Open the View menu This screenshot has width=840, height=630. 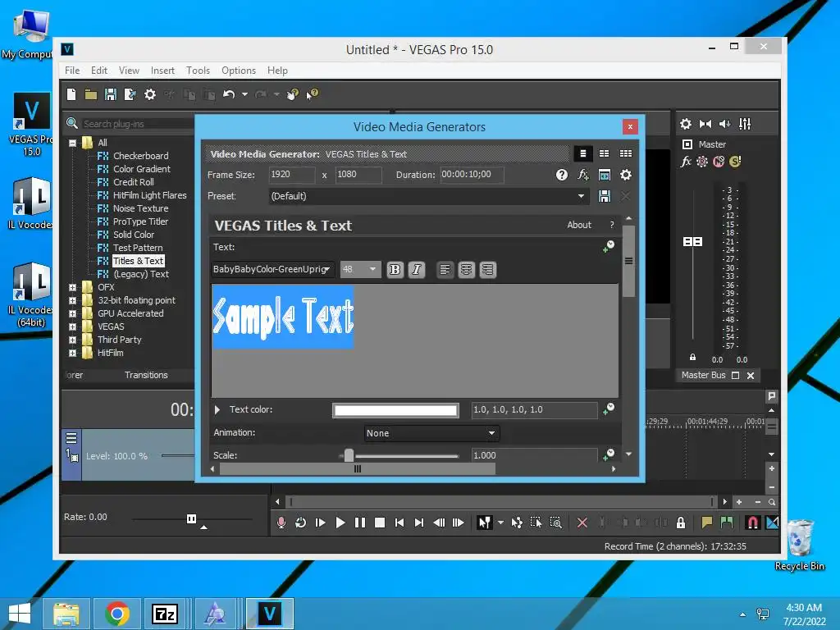point(129,71)
